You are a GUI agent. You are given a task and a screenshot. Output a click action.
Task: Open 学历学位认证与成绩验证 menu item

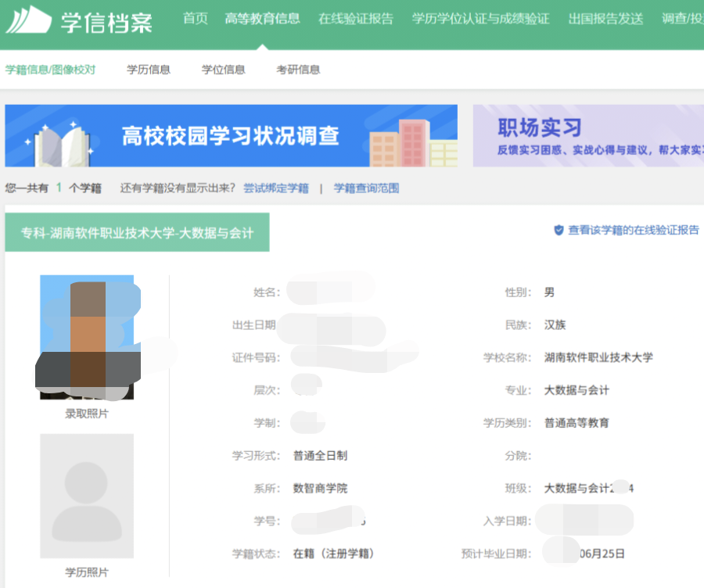click(480, 19)
